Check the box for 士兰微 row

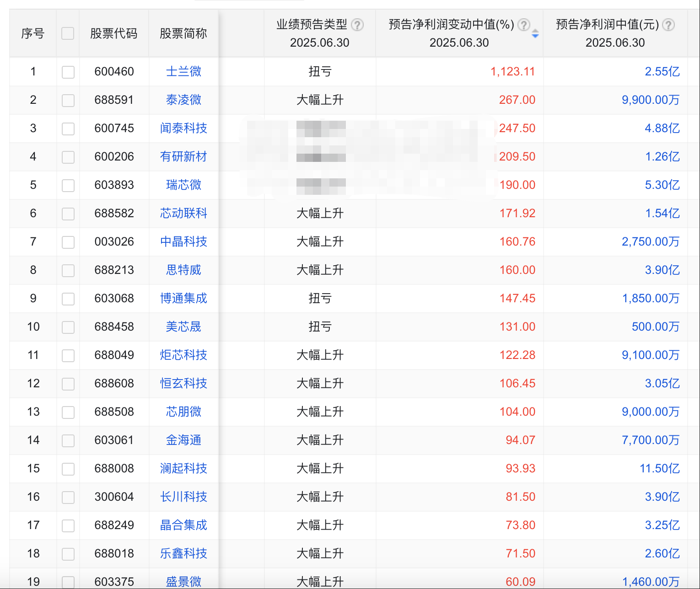coord(68,72)
